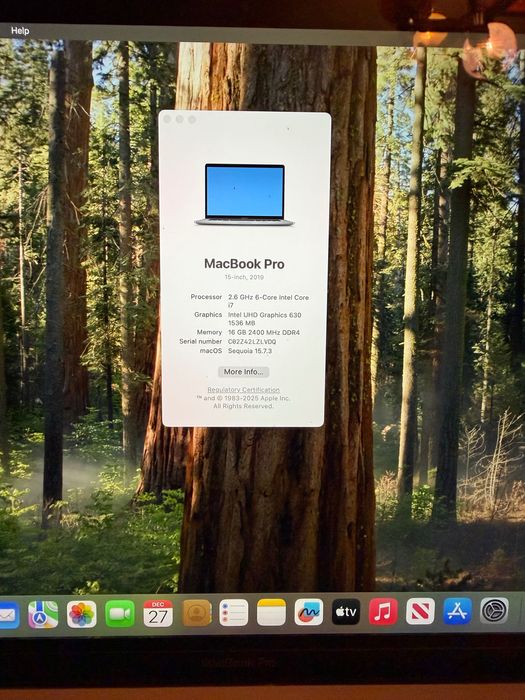Click the MacBook Pro title text
The width and height of the screenshot is (525, 700).
(244, 264)
